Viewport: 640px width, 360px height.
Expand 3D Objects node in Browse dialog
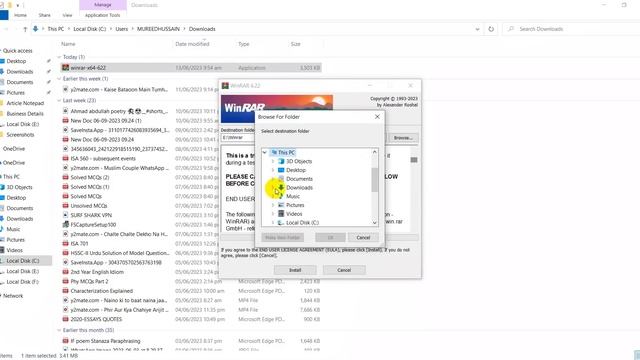coord(273,161)
